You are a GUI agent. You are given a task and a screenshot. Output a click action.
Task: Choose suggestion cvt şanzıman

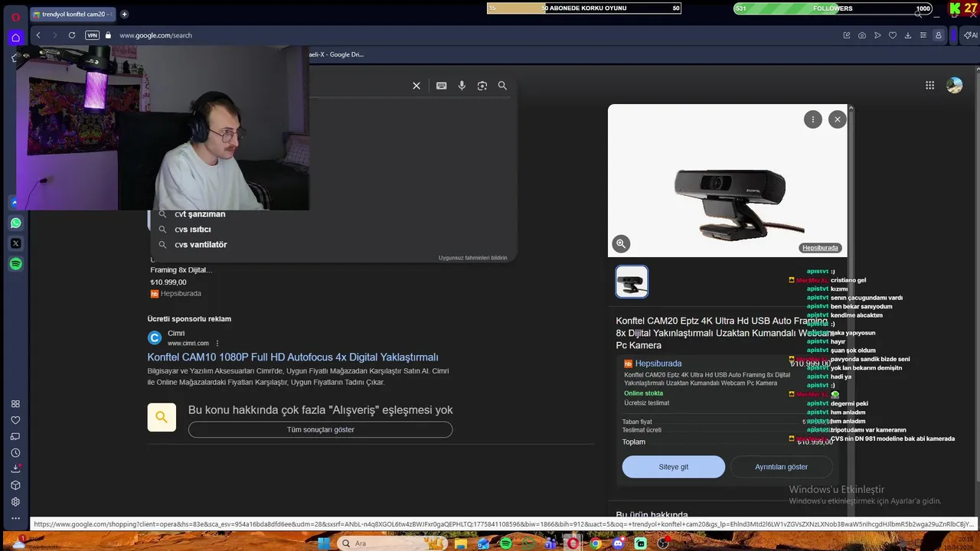click(200, 214)
